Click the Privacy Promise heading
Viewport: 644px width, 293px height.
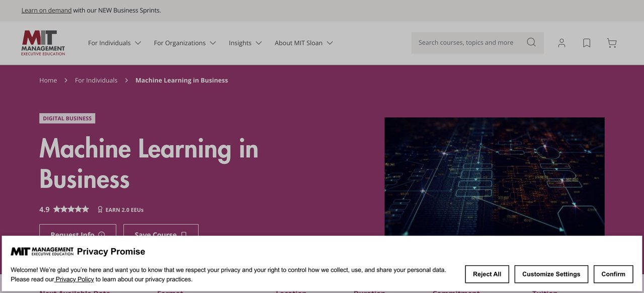[x=111, y=252]
